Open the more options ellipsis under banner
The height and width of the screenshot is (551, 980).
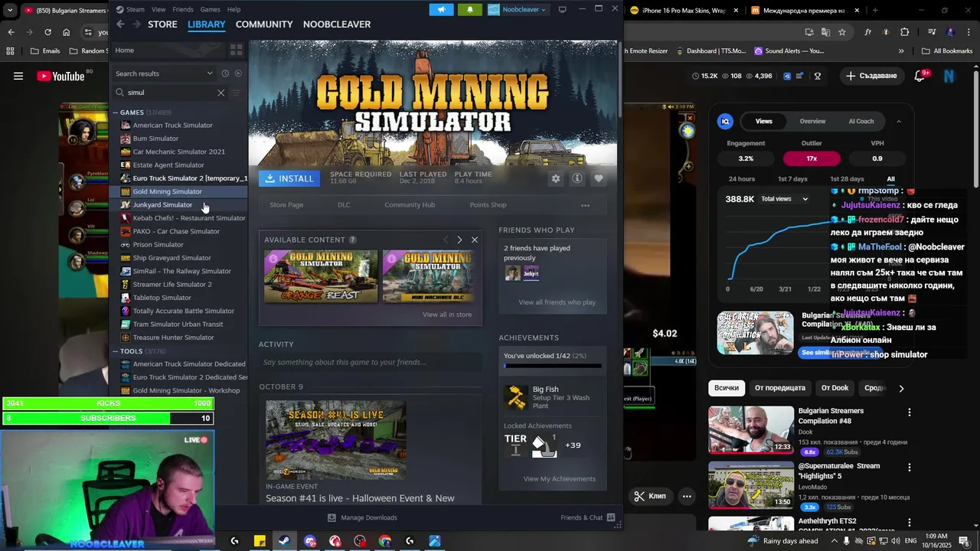coord(585,205)
